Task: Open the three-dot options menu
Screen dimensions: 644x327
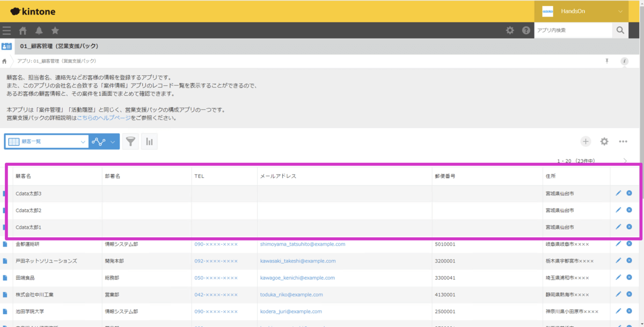Action: point(623,142)
